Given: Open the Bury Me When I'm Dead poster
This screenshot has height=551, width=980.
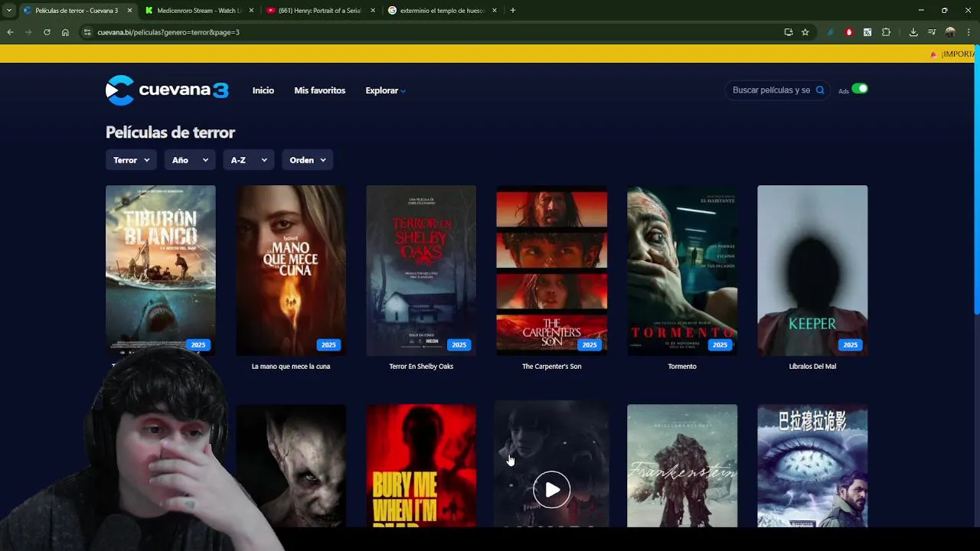Looking at the screenshot, I should [421, 465].
